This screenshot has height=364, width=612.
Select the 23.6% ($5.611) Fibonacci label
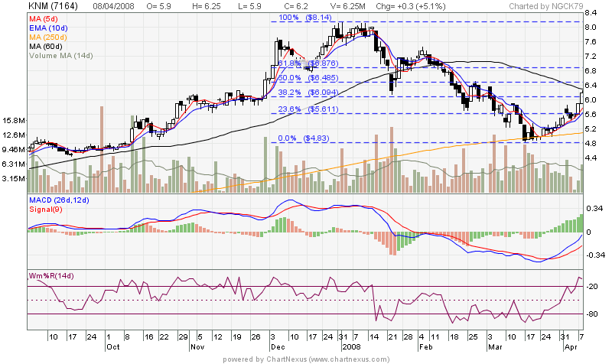(304, 109)
